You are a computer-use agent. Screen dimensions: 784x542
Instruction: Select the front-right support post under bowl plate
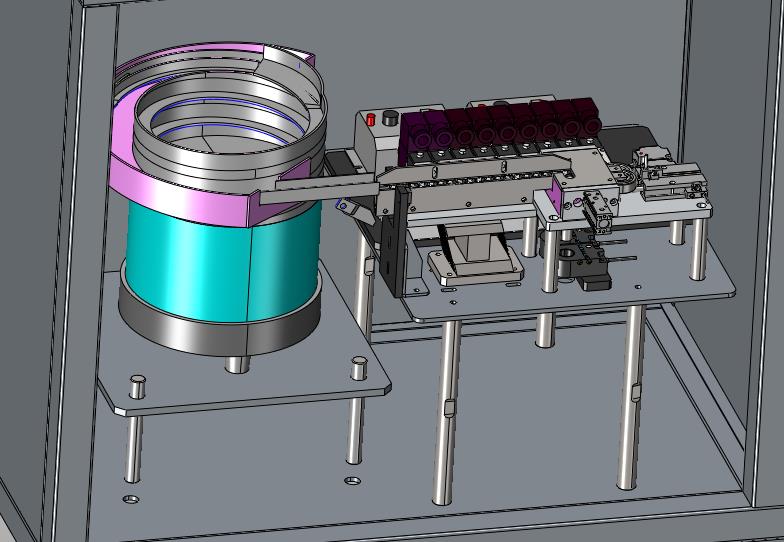[355, 430]
